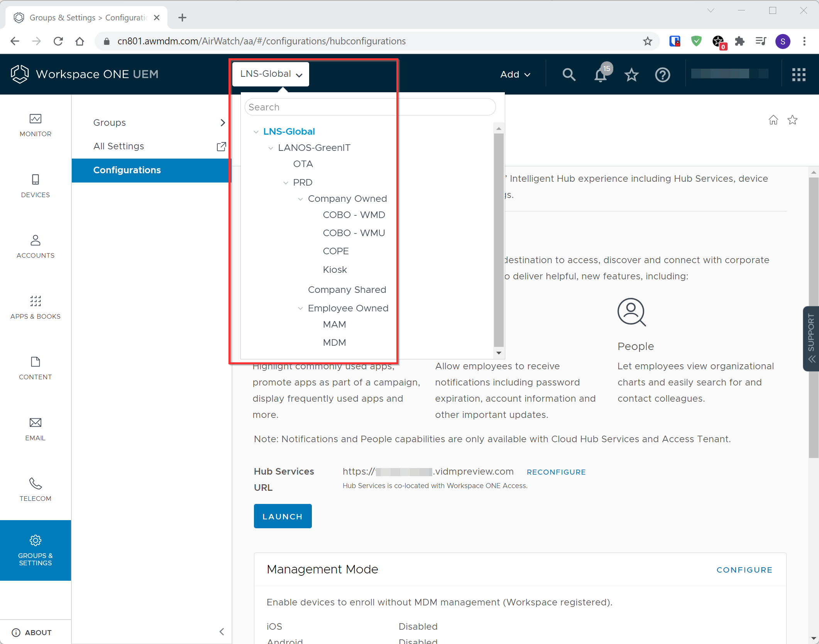Collapse the secondary navigation panel
Viewport: 819px width, 644px height.
[x=222, y=632]
